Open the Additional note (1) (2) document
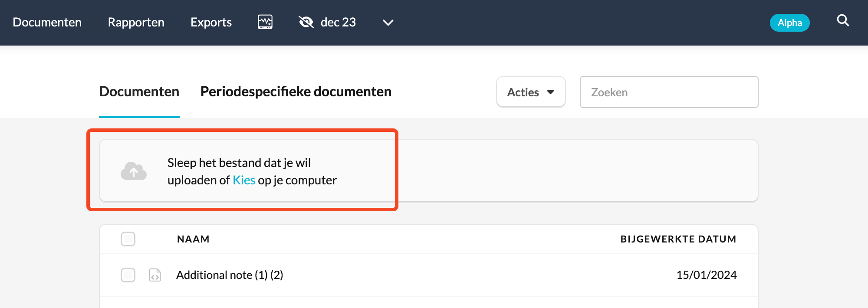Screen dimensions: 868x308 (230, 275)
